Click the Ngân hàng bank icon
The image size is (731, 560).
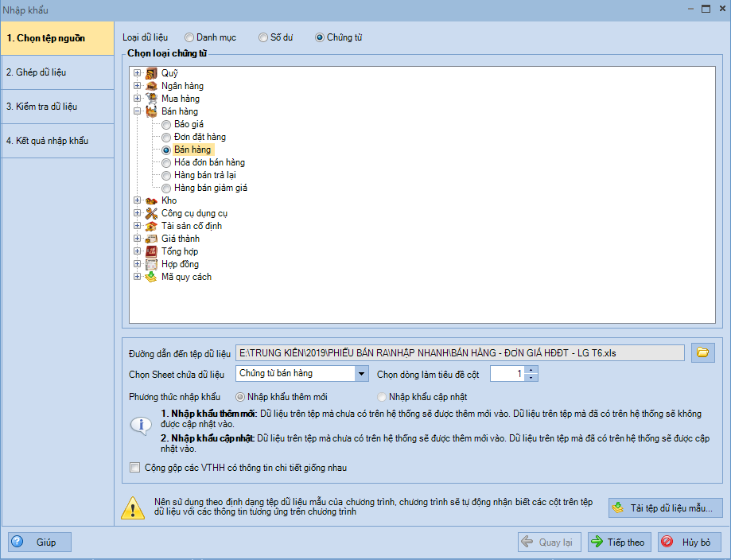click(x=151, y=86)
